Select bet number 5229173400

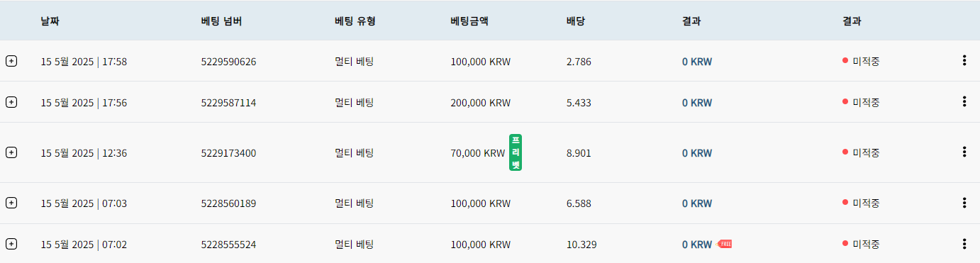point(229,153)
